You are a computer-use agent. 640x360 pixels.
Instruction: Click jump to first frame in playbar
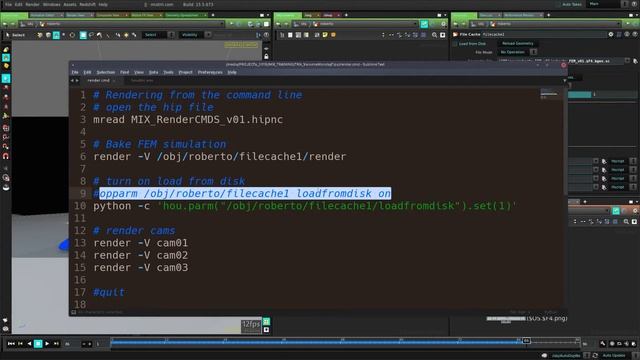click(11, 344)
